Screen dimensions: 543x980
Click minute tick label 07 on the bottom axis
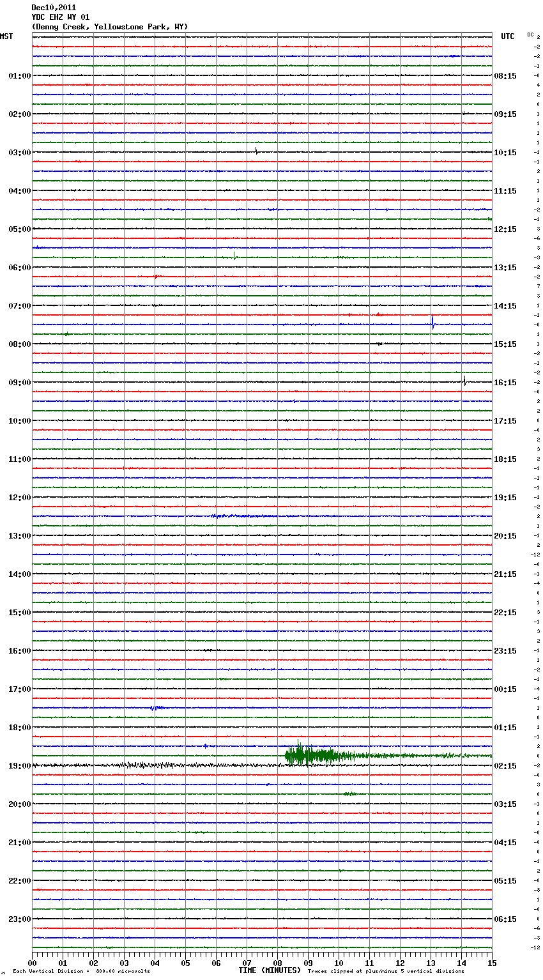(247, 963)
